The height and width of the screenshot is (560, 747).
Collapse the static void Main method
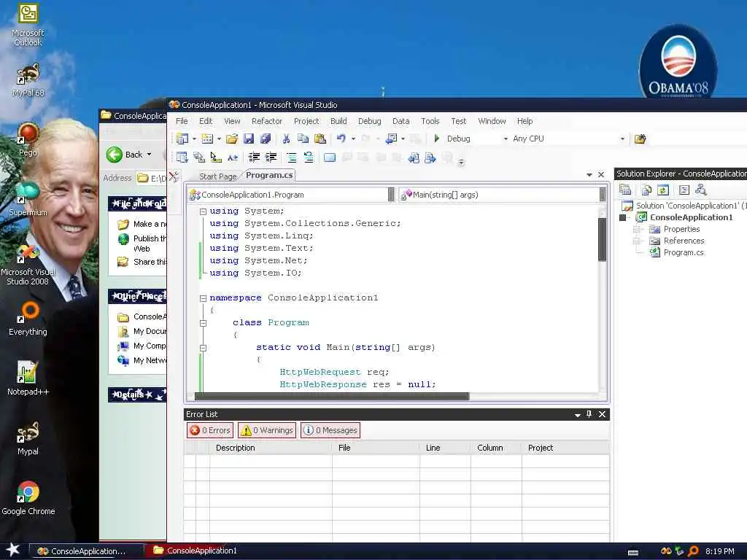203,348
